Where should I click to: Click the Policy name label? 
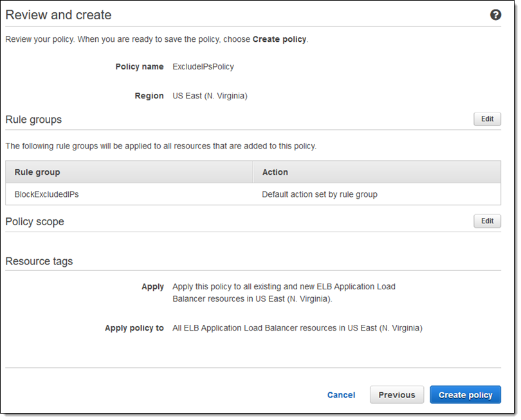tap(140, 67)
